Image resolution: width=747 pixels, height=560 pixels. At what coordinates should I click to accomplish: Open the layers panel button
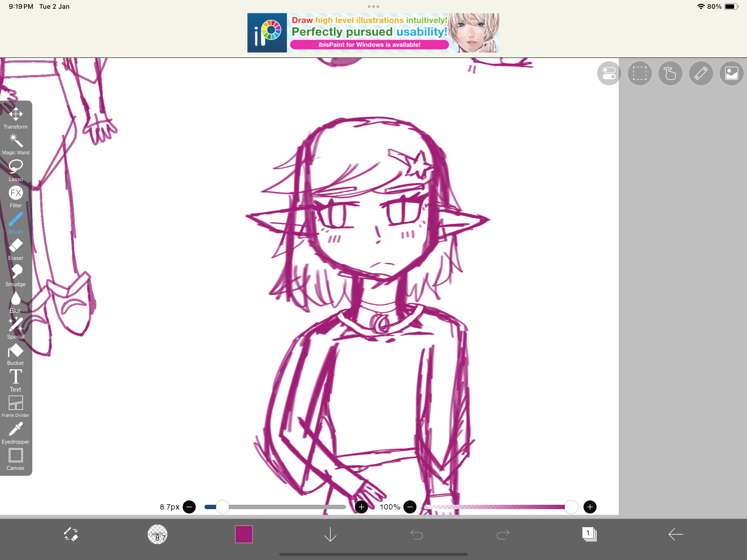589,534
